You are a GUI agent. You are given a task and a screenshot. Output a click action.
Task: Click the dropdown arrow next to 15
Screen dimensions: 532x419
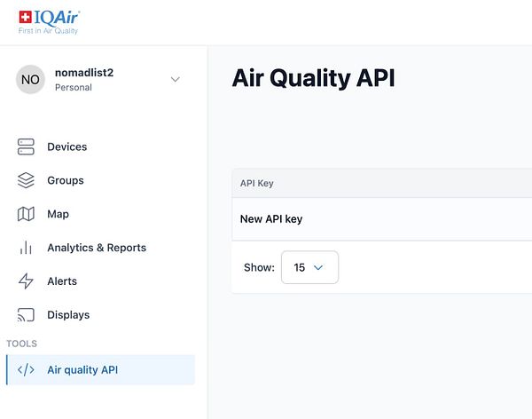[x=318, y=267]
